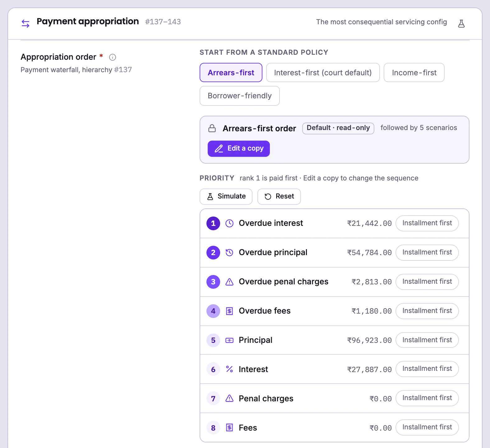The image size is (490, 448).
Task: Toggle Installment first on Principal row
Action: pos(427,340)
